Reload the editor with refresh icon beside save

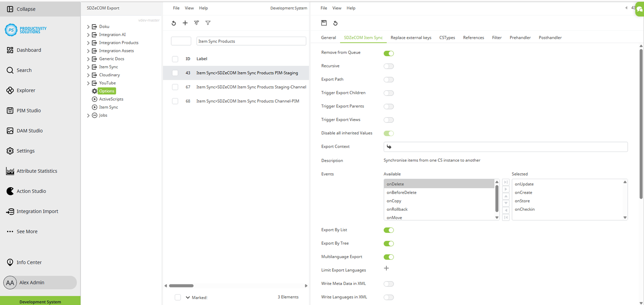coord(335,23)
